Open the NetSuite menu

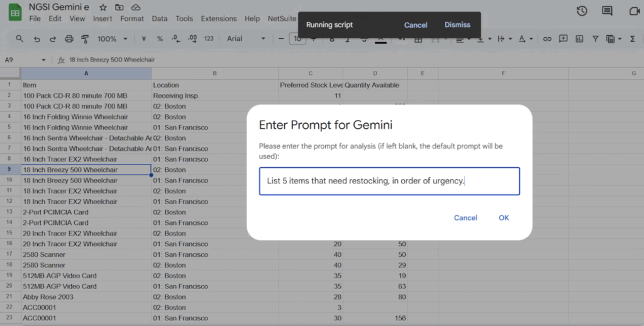coord(282,18)
